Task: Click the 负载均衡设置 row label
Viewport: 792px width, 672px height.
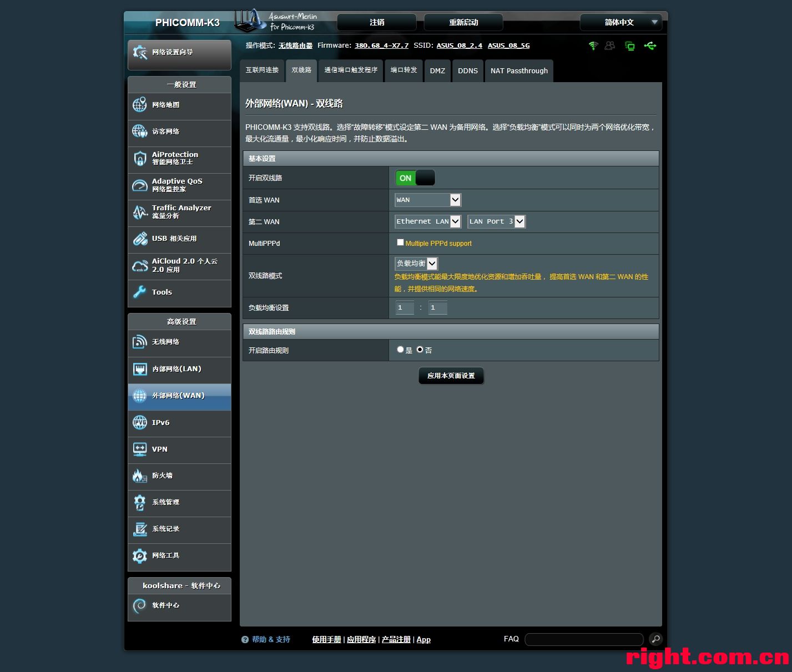Action: pyautogui.click(x=269, y=308)
